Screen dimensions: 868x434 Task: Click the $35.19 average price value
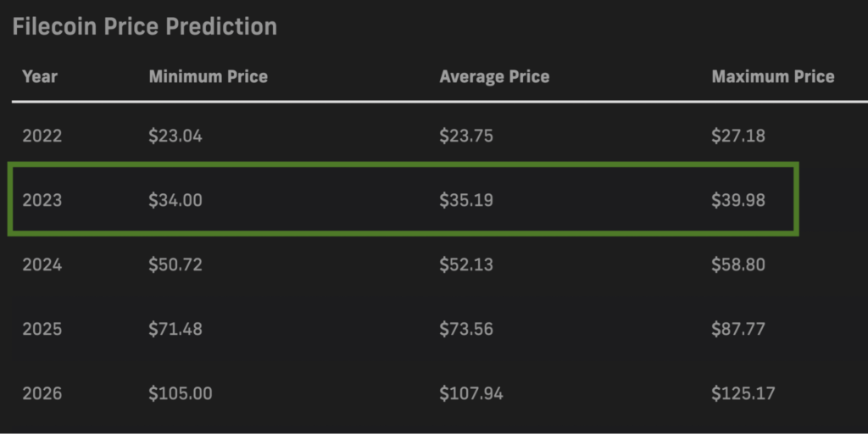coord(466,200)
